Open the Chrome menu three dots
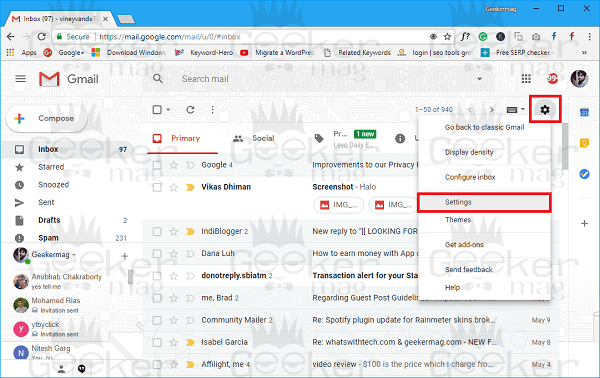 tap(589, 37)
